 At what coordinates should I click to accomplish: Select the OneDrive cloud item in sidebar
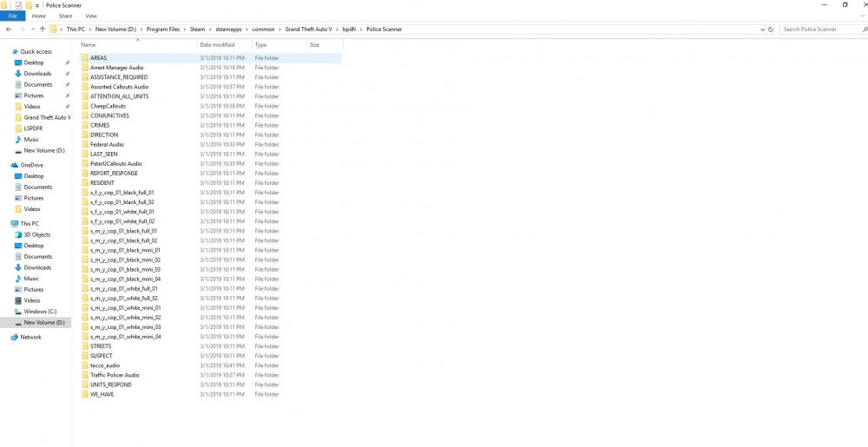31,165
